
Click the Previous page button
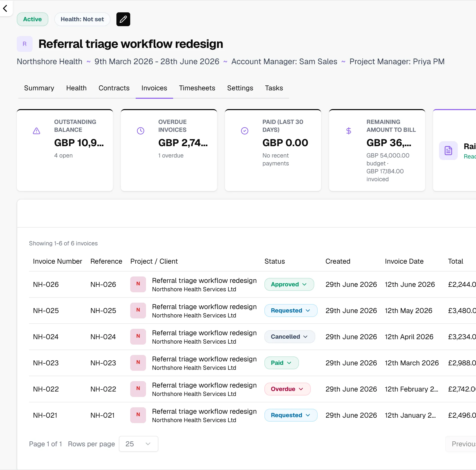(461, 444)
